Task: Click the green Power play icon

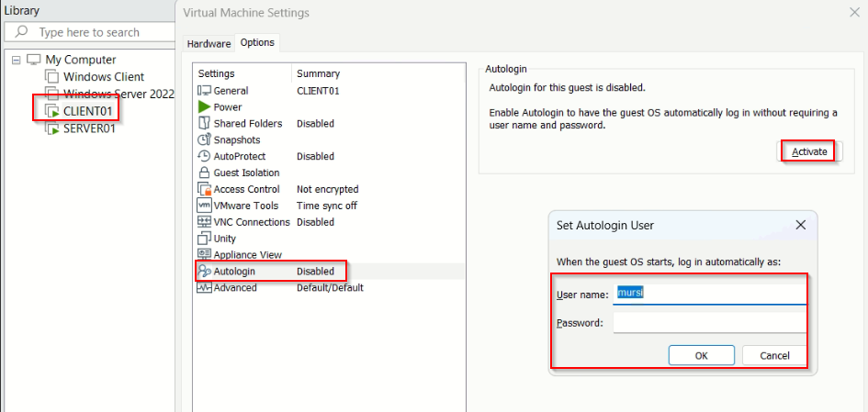Action: [x=204, y=106]
